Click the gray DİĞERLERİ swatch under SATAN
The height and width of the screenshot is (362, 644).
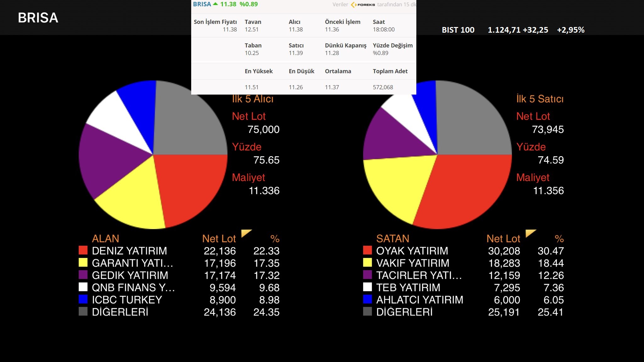(x=367, y=311)
